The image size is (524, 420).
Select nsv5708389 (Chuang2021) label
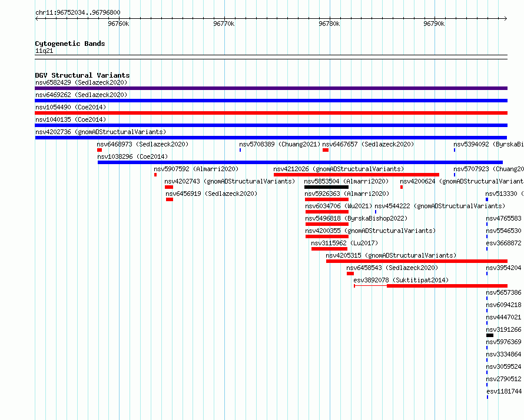[280, 144]
